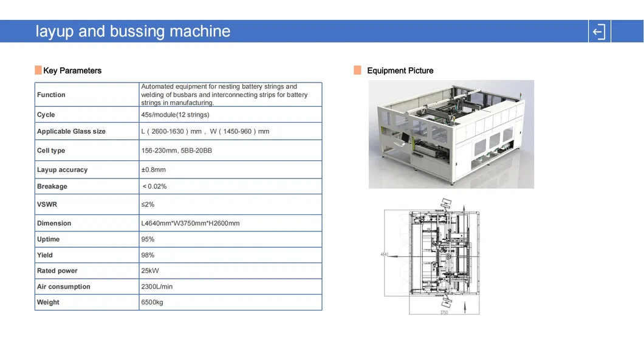
Task: Click the Weight value 6500kg
Action: click(152, 302)
